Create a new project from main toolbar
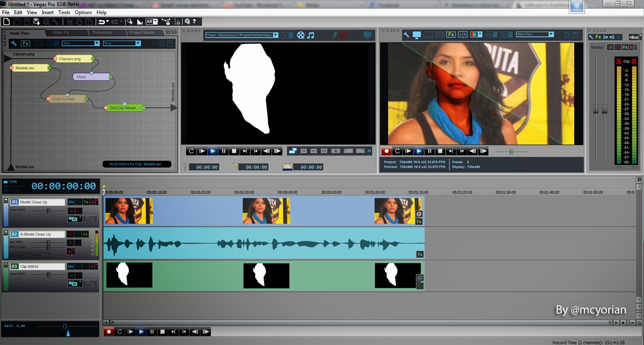 point(6,22)
